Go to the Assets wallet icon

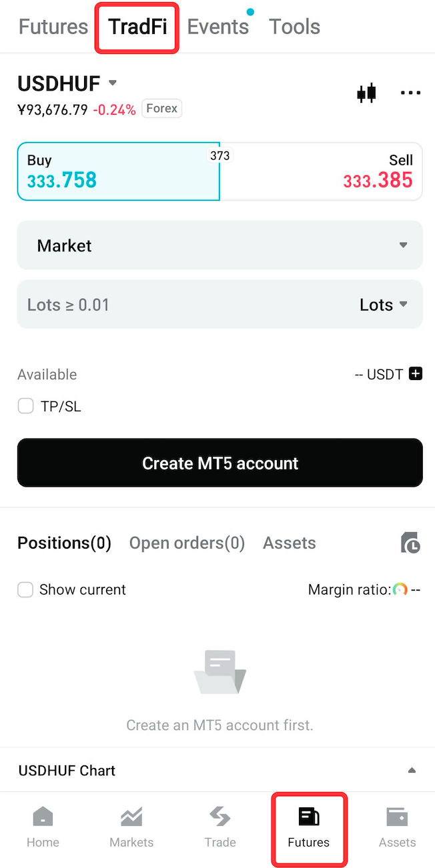(x=397, y=827)
